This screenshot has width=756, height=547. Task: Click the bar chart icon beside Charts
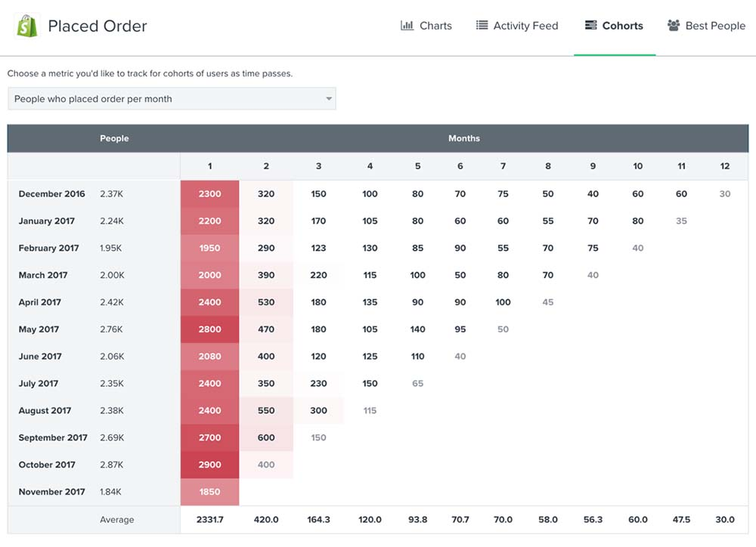tap(407, 25)
